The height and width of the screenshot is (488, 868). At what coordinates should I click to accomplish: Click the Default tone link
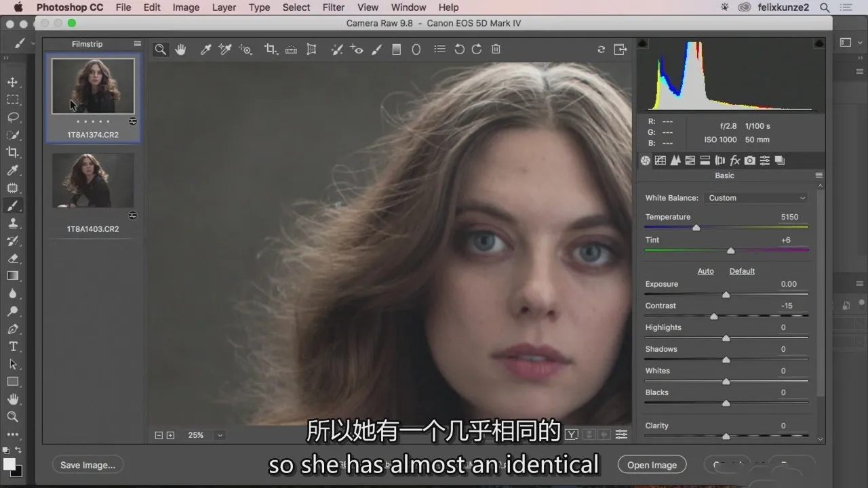pos(742,271)
